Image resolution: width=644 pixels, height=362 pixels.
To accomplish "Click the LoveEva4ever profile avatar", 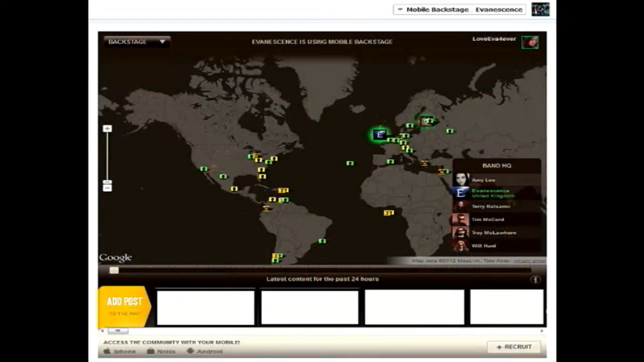I will point(530,42).
